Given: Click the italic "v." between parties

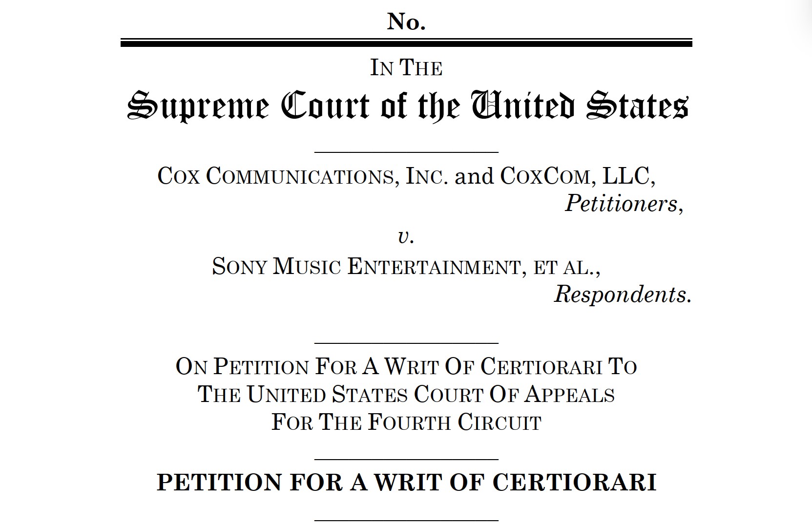Looking at the screenshot, I should coord(406,236).
